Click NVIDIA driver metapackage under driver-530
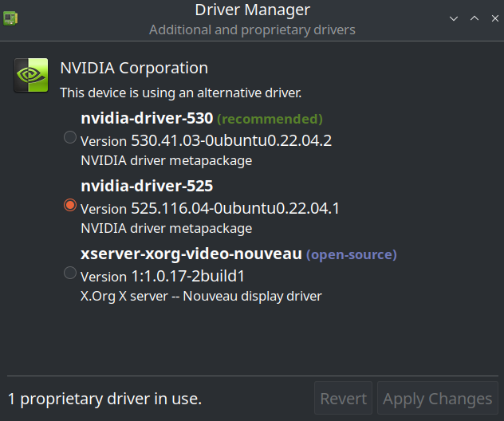 [167, 161]
